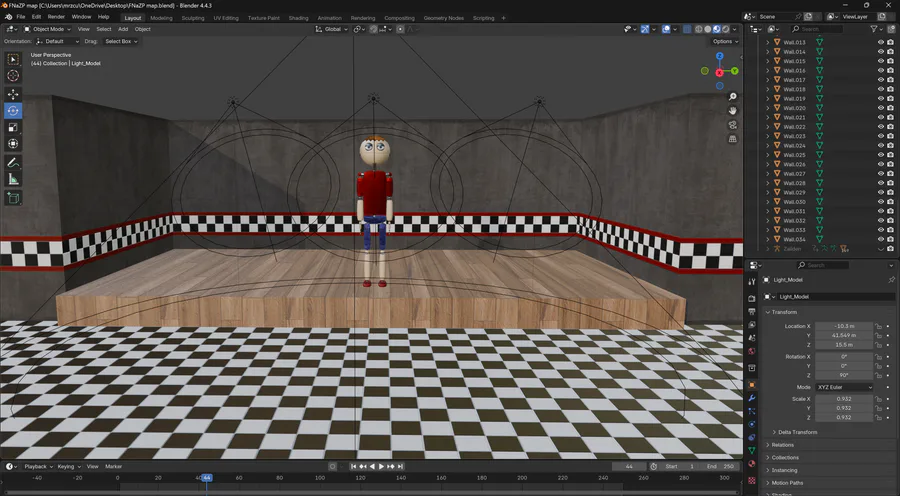Open the View Layer properties tab
Image resolution: width=900 pixels, height=496 pixels.
coord(752,325)
